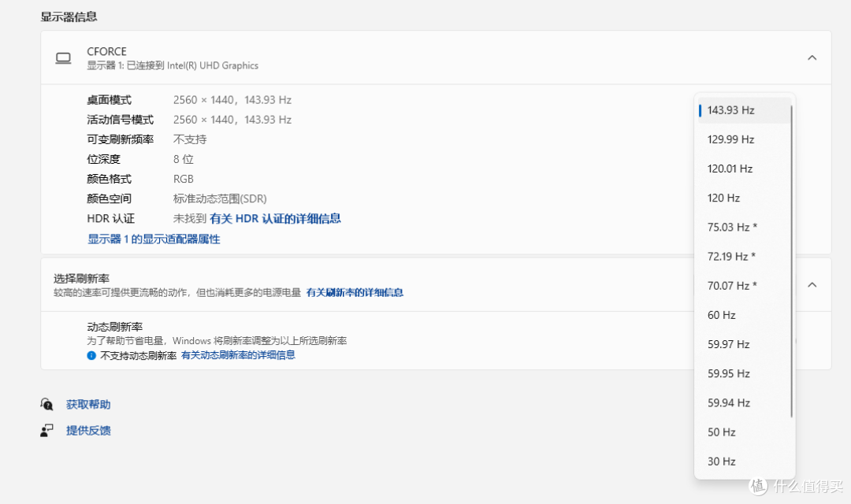Select 143.93 Hz refresh rate
The image size is (851, 504).
[744, 110]
